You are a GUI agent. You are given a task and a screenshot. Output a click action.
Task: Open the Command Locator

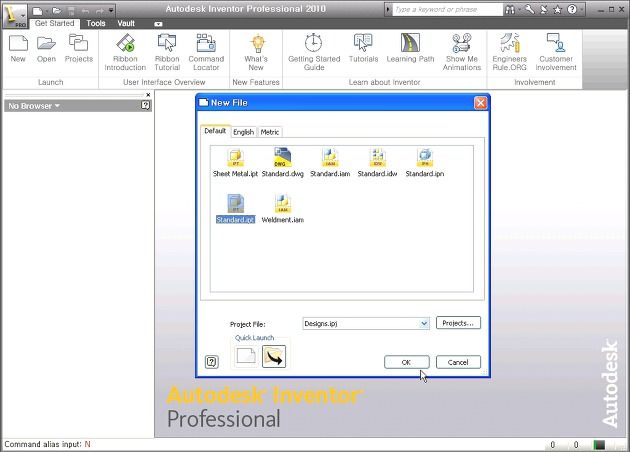(206, 53)
